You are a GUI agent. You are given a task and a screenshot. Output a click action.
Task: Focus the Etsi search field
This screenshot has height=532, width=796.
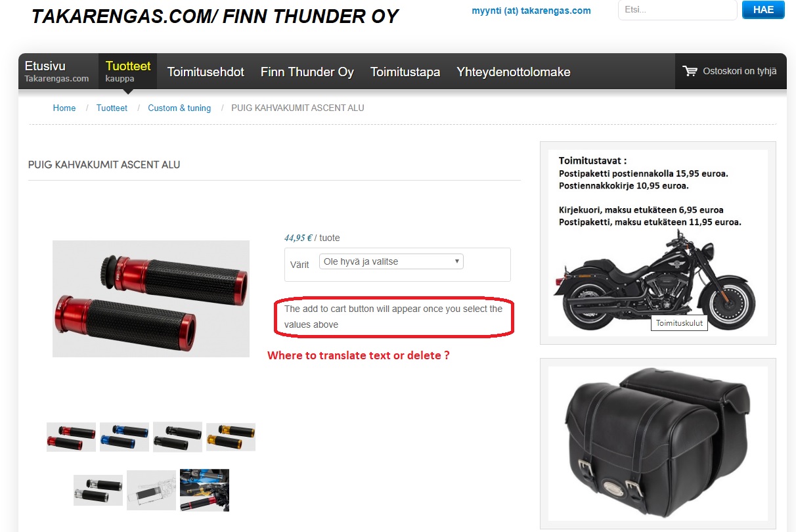point(678,10)
